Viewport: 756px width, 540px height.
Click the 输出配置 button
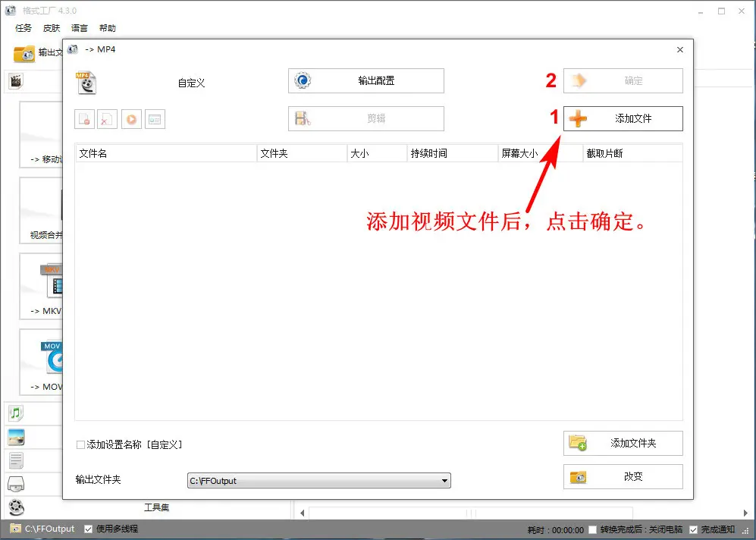(365, 80)
